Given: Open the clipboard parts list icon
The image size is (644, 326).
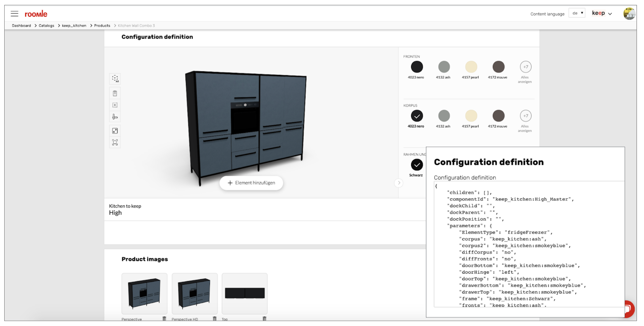Looking at the screenshot, I should point(115,93).
